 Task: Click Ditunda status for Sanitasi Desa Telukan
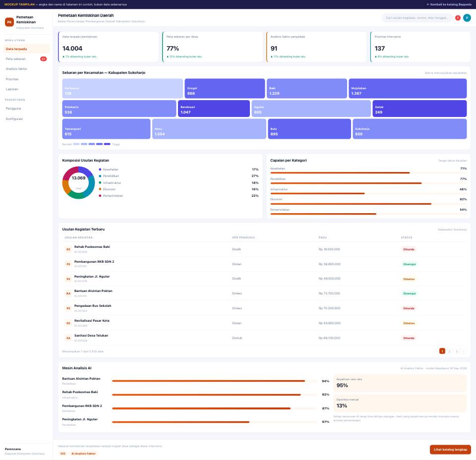[409, 338]
